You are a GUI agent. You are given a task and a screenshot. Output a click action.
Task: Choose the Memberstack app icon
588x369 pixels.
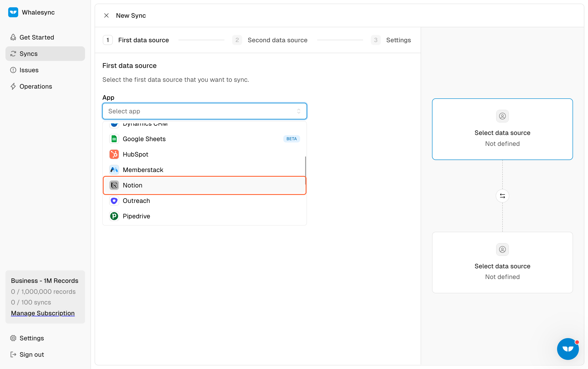click(x=114, y=170)
